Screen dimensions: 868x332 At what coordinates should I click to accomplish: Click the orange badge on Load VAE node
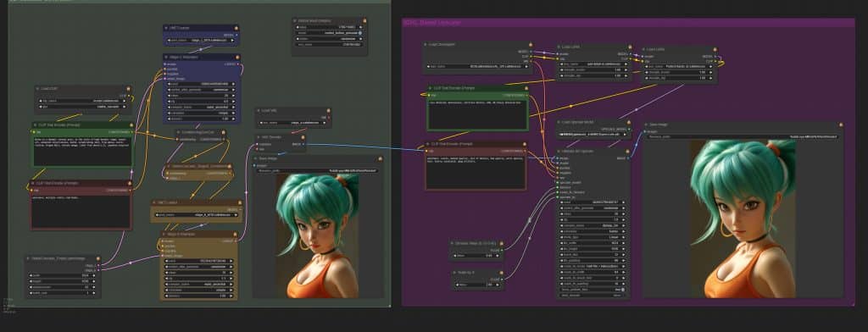pos(329,110)
